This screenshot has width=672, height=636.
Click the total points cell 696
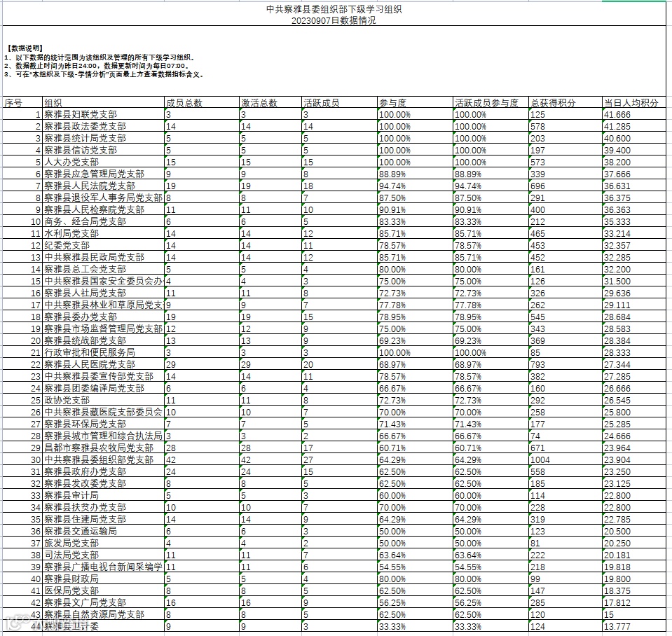[x=565, y=186]
